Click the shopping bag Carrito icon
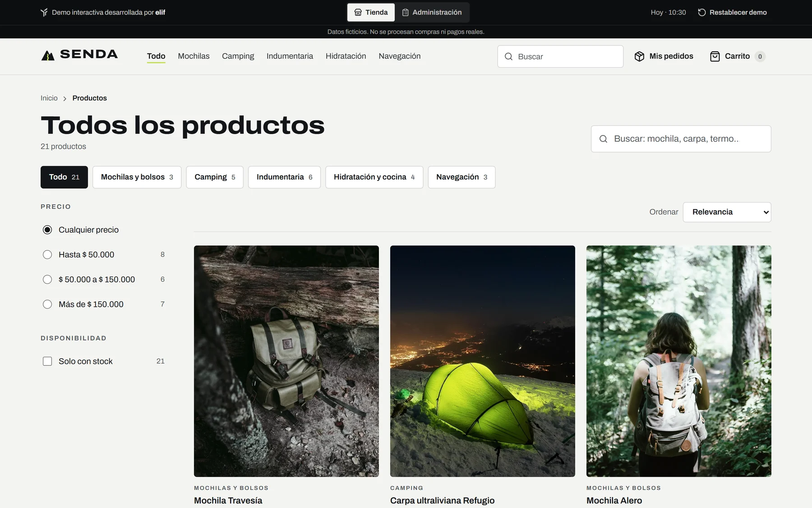Screen dimensions: 812x508 point(715,56)
